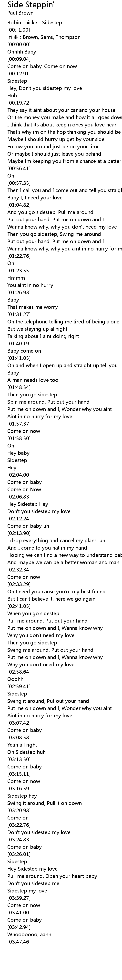Viewport: 122px width, 980px height.
Task: Click the [00:56.41] timestamp marker
Action: coord(19,169)
